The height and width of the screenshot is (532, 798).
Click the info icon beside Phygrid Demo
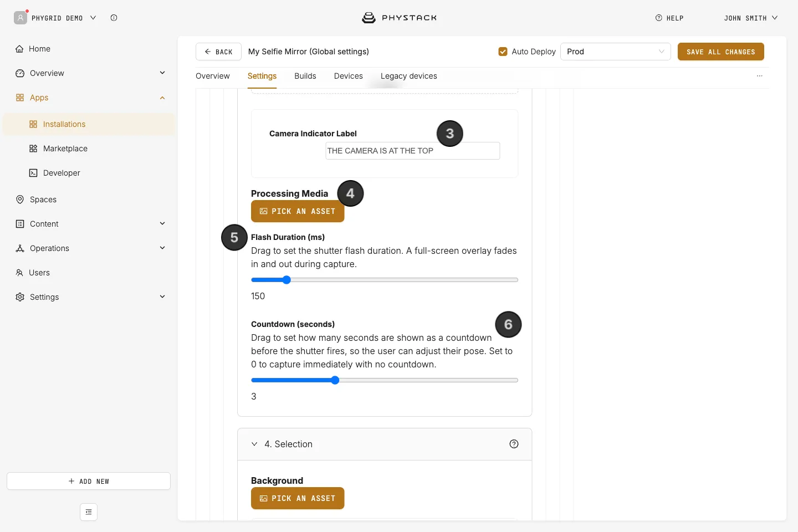(114, 18)
